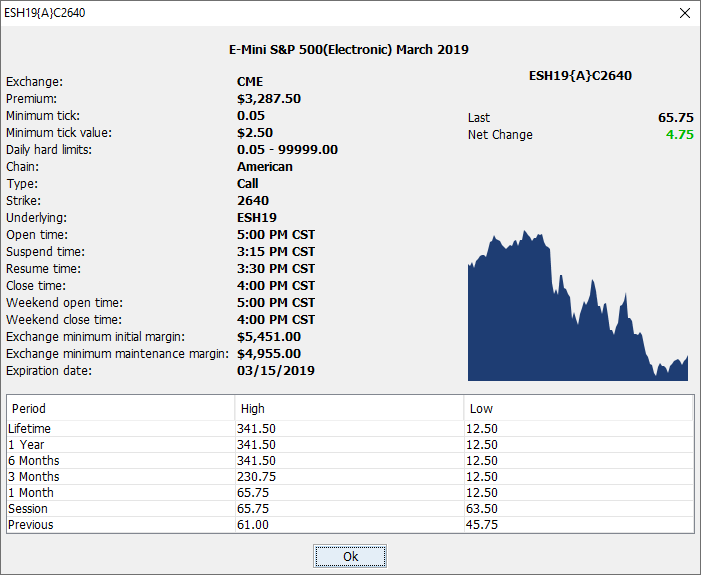
Task: Click the Strike value 2640
Action: point(253,200)
